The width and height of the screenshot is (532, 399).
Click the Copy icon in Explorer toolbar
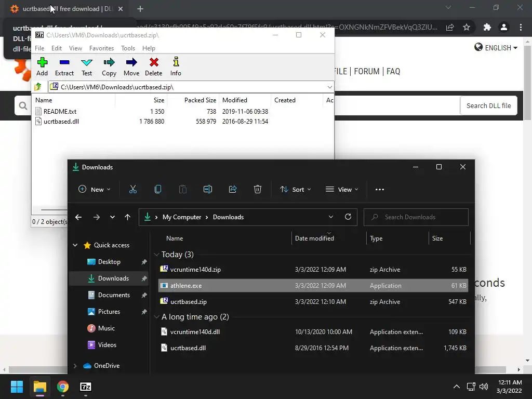click(x=158, y=189)
